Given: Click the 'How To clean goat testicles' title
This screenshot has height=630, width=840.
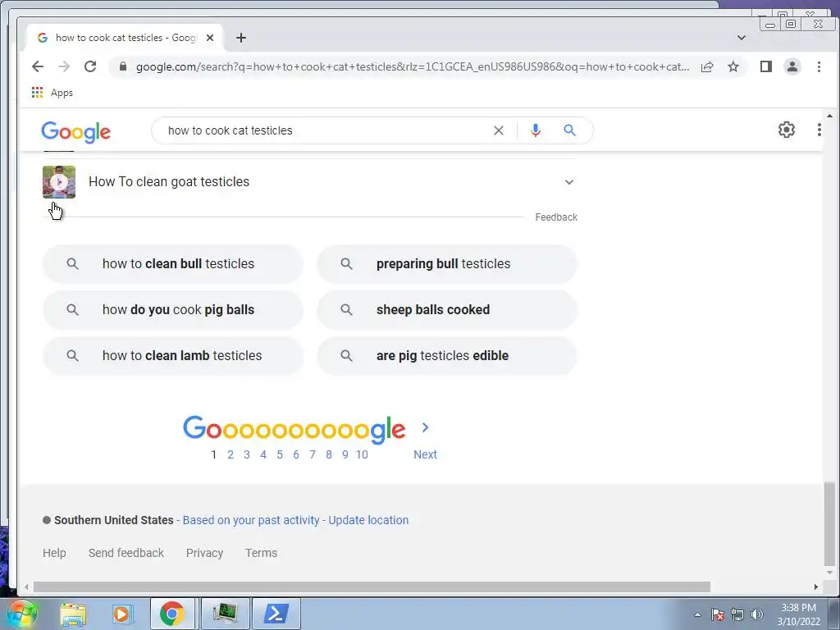Looking at the screenshot, I should coord(169,181).
